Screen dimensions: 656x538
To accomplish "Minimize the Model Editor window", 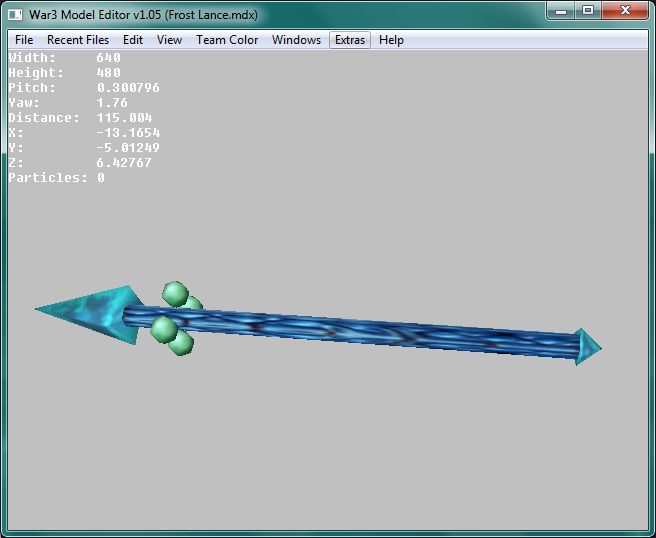I will coord(561,11).
